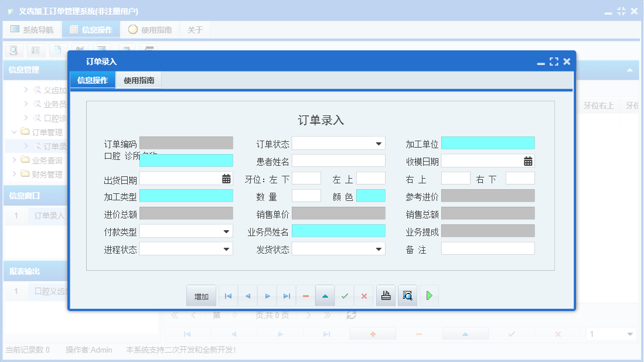
Task: Delete the current record with the minus icon
Action: coord(305,296)
